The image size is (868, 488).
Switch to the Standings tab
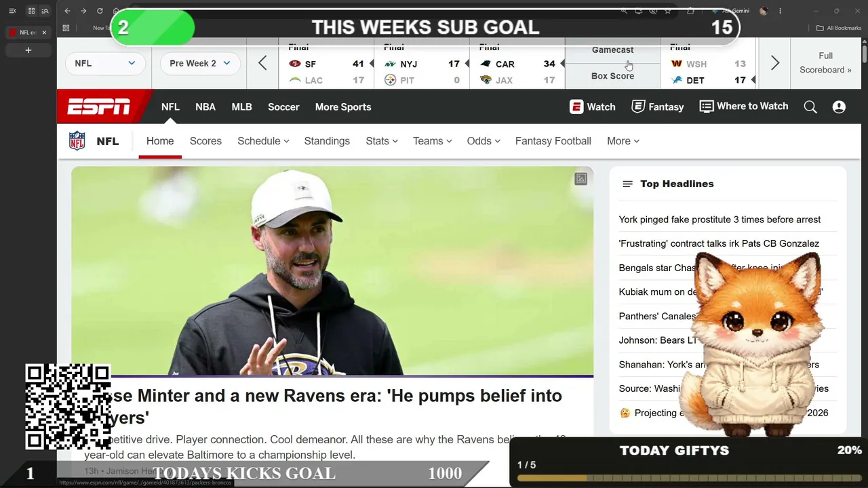click(x=327, y=141)
